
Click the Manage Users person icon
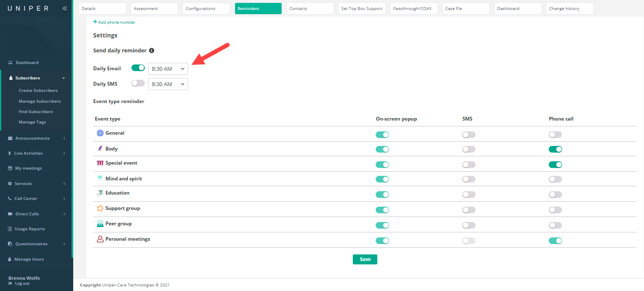pos(10,259)
